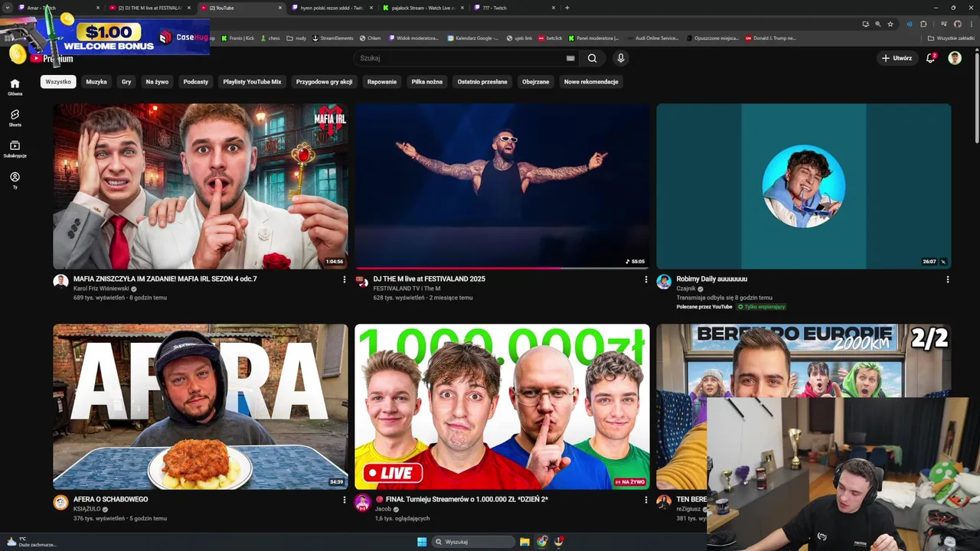Switch to 'DJ THE M live at FESTIVALAND' browser tab
The height and width of the screenshot is (551, 980).
pyautogui.click(x=149, y=8)
